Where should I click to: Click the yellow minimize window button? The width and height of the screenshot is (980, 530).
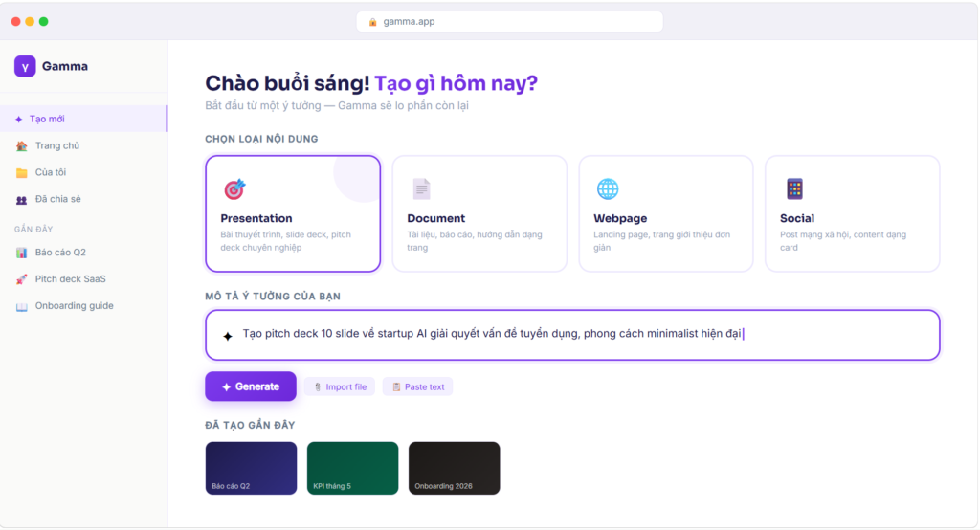30,21
